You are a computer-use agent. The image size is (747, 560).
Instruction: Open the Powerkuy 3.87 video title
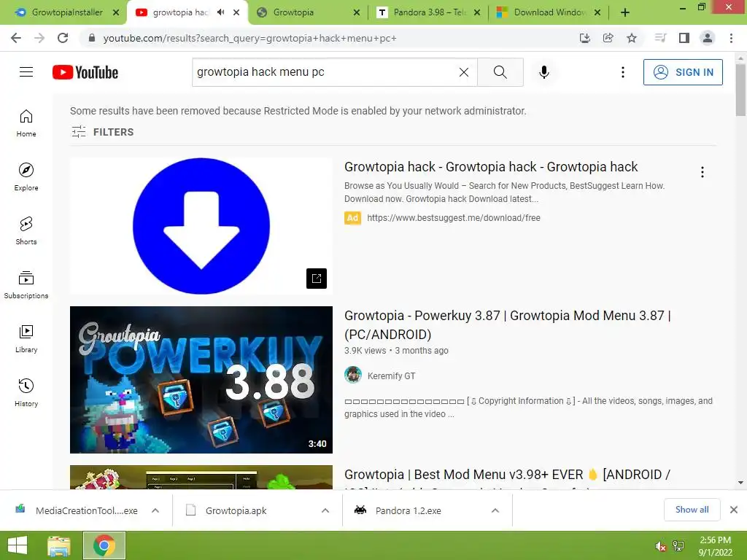(x=508, y=325)
